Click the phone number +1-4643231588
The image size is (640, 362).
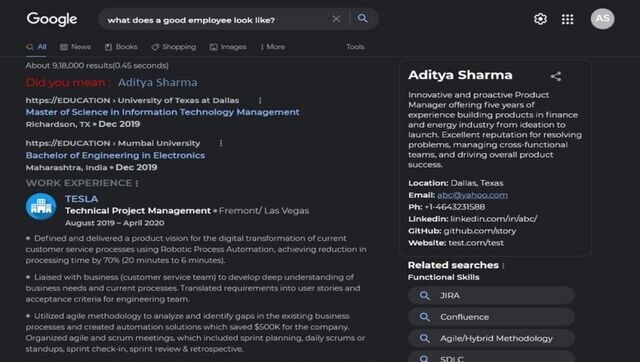click(455, 207)
